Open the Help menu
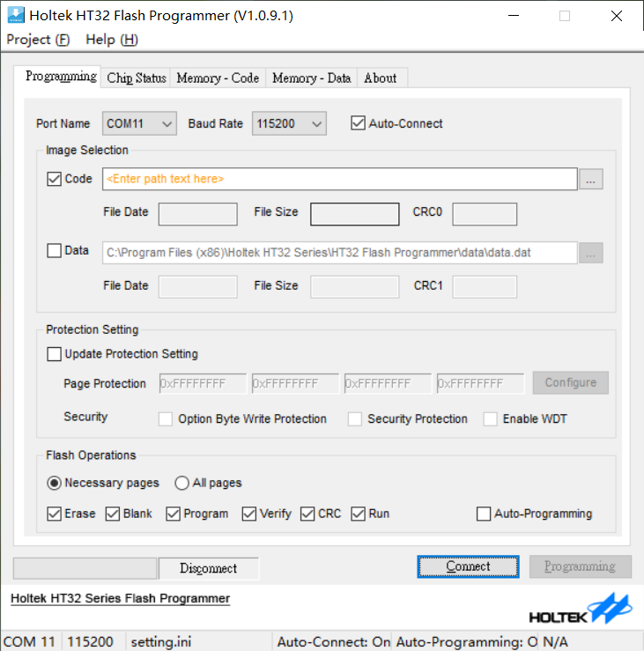644x651 pixels. pyautogui.click(x=112, y=40)
